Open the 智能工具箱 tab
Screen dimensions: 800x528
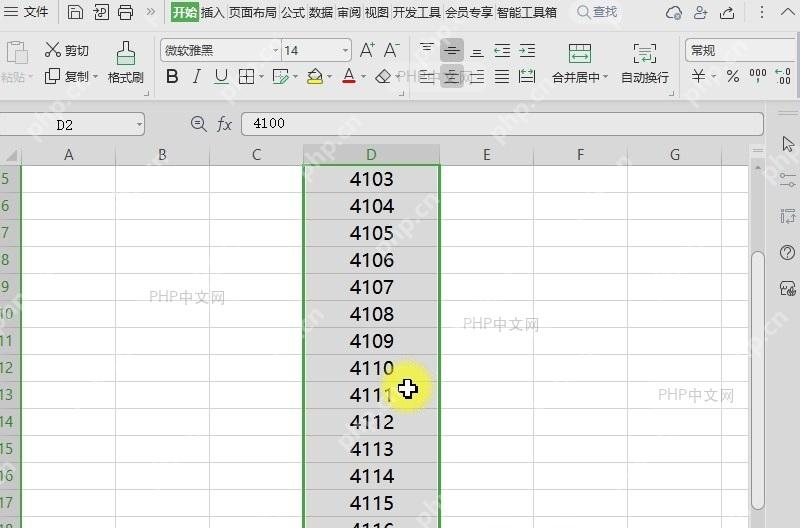pyautogui.click(x=527, y=12)
